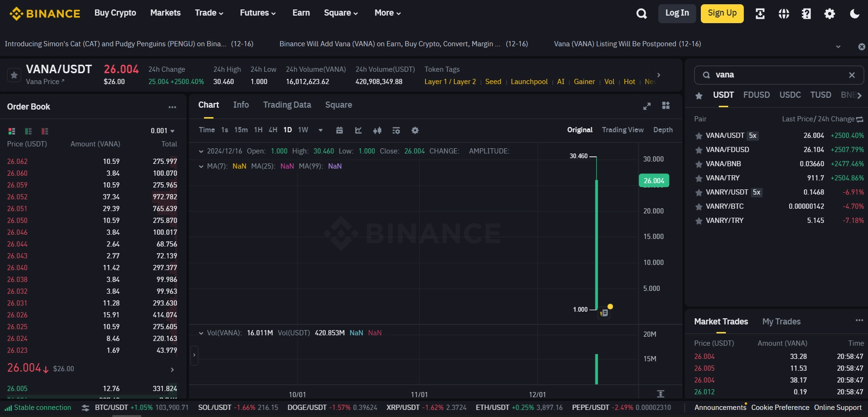Switch to My Trades tab
Viewport: 868px width, 417px height.
click(x=781, y=322)
